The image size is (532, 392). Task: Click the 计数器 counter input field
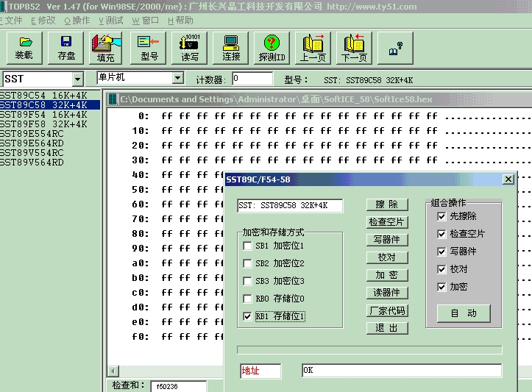click(252, 79)
